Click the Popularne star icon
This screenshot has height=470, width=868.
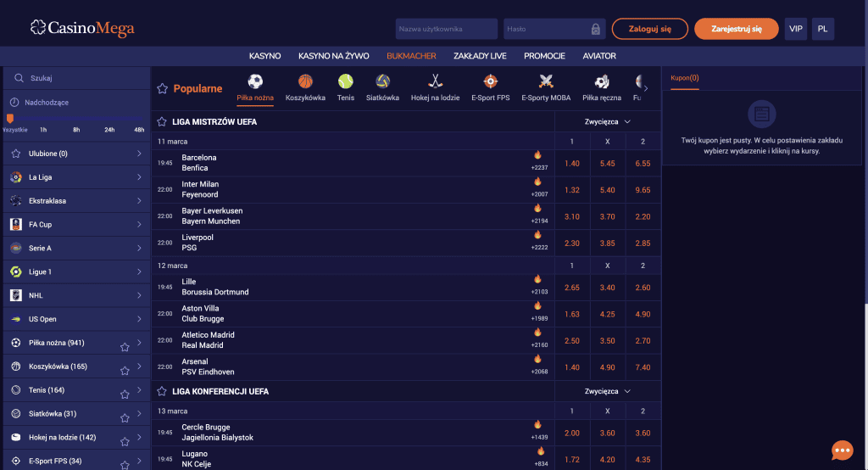pyautogui.click(x=162, y=89)
